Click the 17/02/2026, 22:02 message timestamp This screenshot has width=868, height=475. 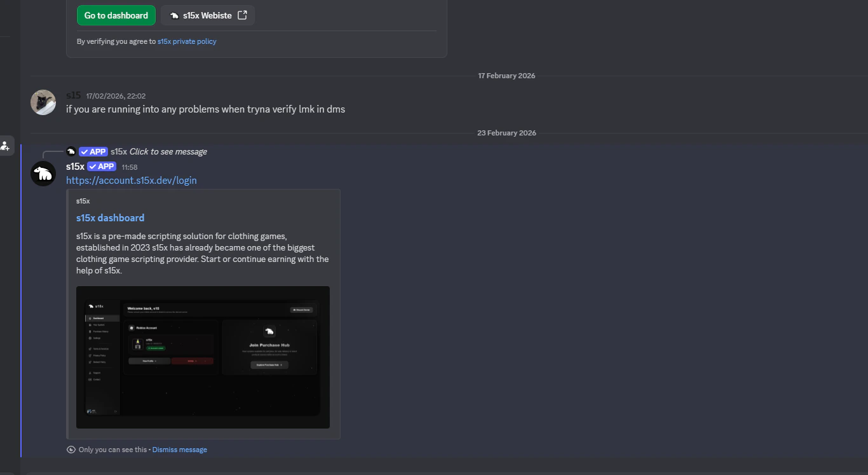tap(116, 96)
